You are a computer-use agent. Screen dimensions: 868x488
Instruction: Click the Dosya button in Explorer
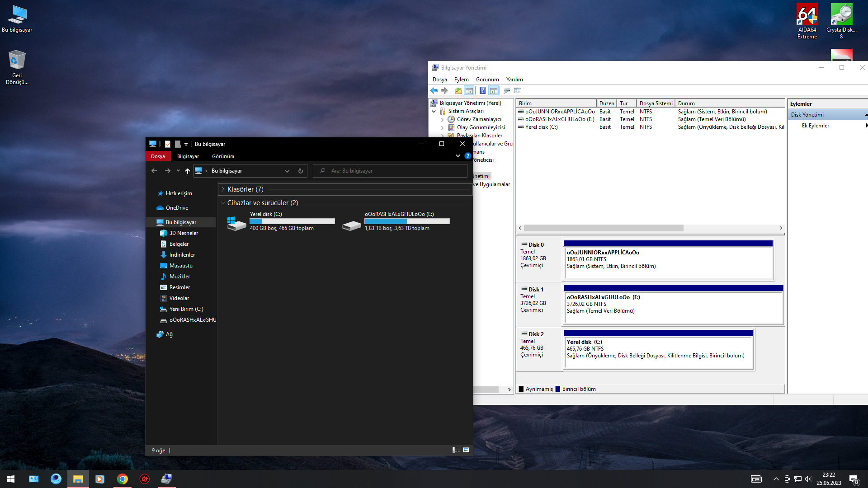click(x=158, y=156)
